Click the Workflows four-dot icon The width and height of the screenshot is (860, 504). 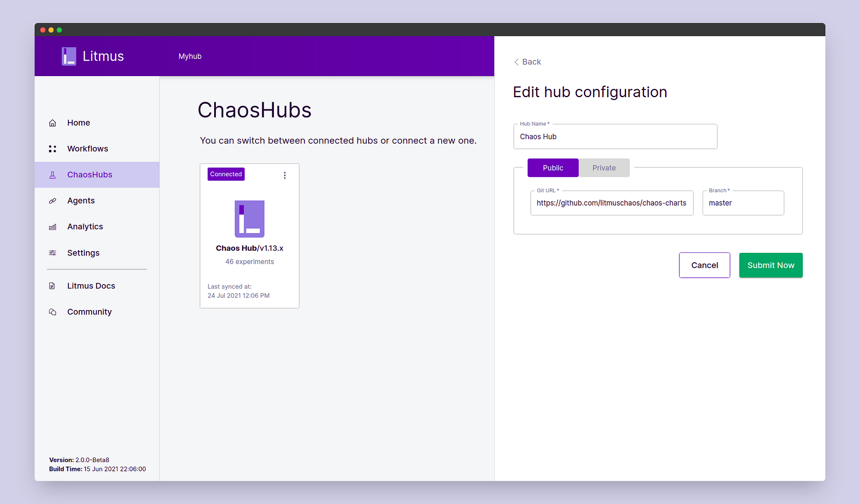[x=52, y=149]
